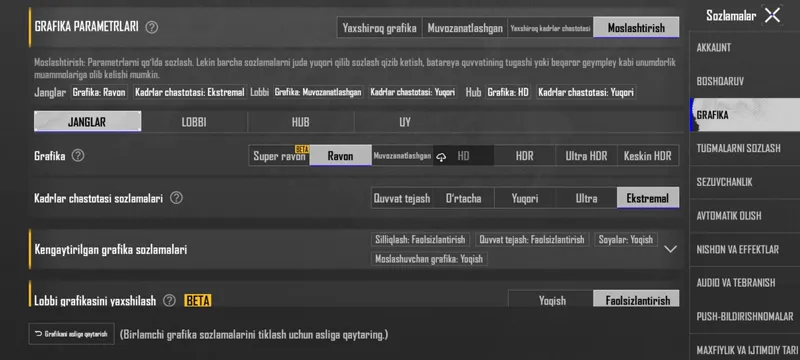The height and width of the screenshot is (360, 800).
Task: Click the Moslashuvchan grafika: Yoqish tag
Action: pos(429,259)
